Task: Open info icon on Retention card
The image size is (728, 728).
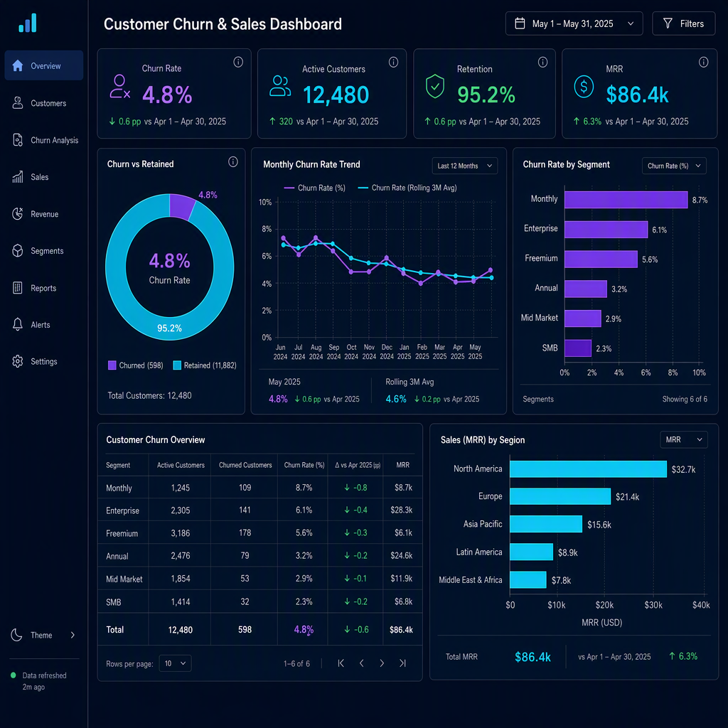Action: coord(542,63)
